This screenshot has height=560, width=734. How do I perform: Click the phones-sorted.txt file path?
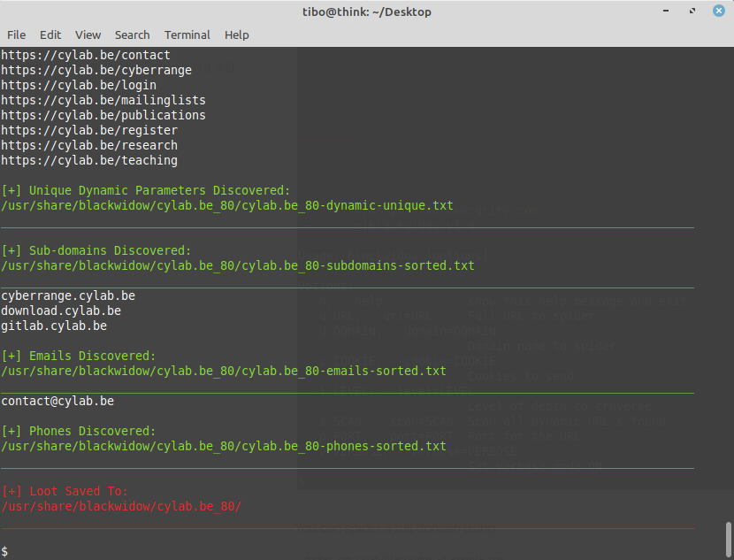pyautogui.click(x=224, y=446)
